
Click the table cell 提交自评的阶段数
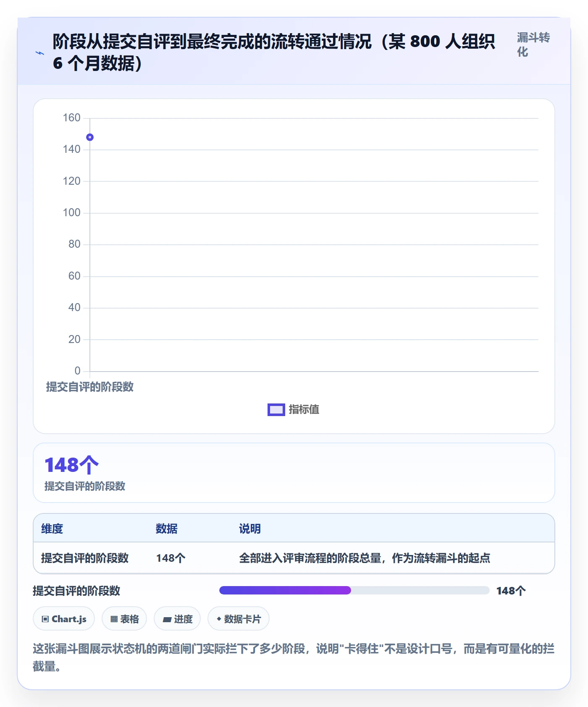(85, 558)
